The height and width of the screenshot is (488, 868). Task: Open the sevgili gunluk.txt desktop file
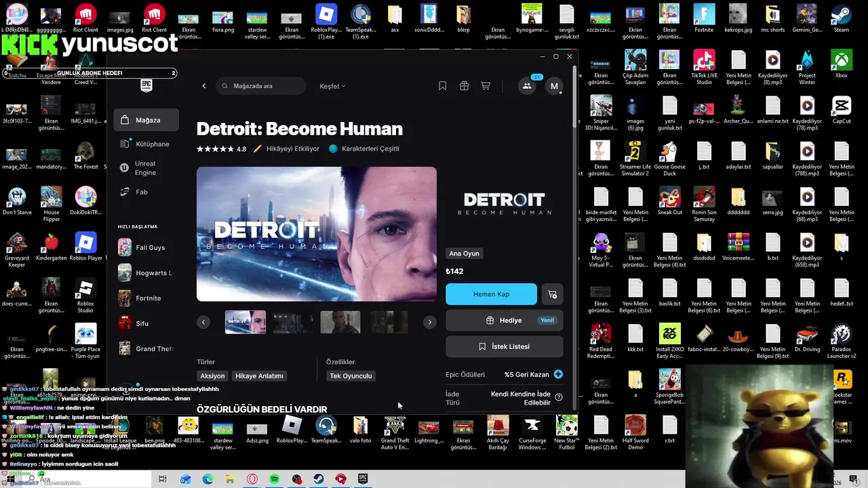coord(566,22)
